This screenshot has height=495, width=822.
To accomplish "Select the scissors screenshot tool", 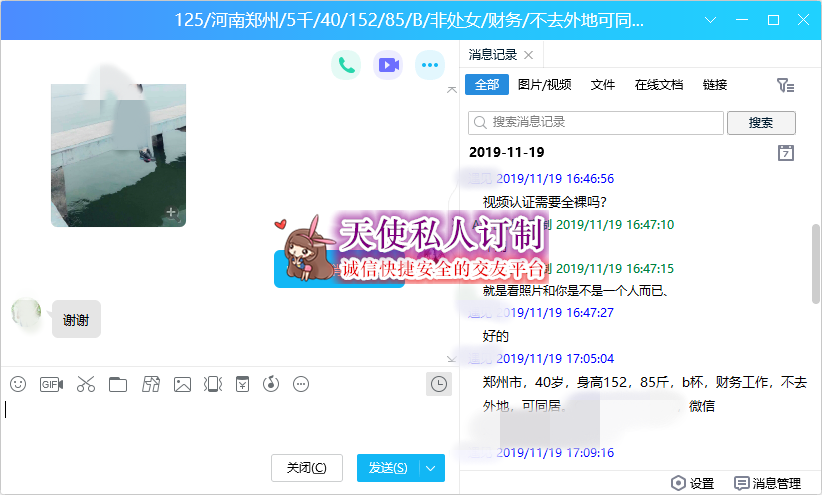I will tap(85, 384).
